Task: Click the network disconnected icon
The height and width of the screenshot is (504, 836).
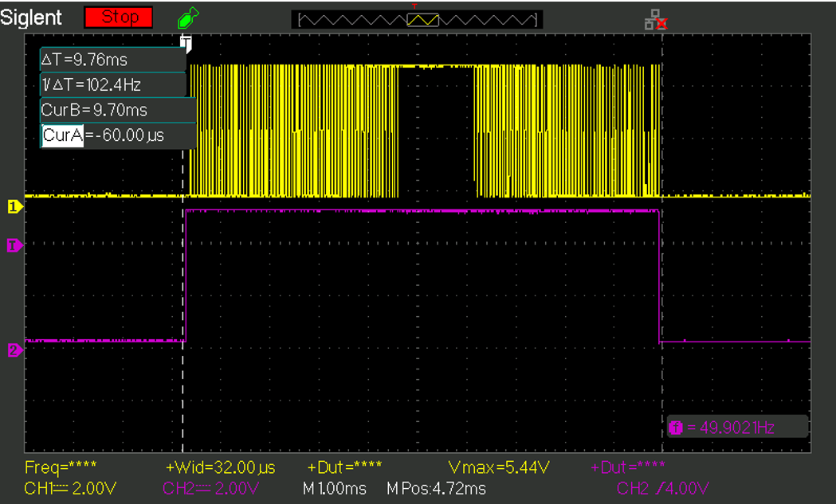Action: pyautogui.click(x=656, y=20)
